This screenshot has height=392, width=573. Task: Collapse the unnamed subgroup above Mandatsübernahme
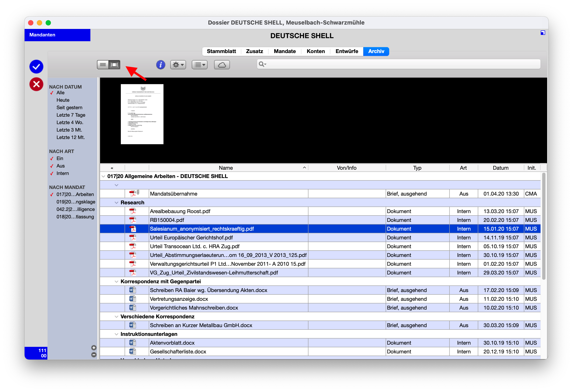(x=116, y=185)
